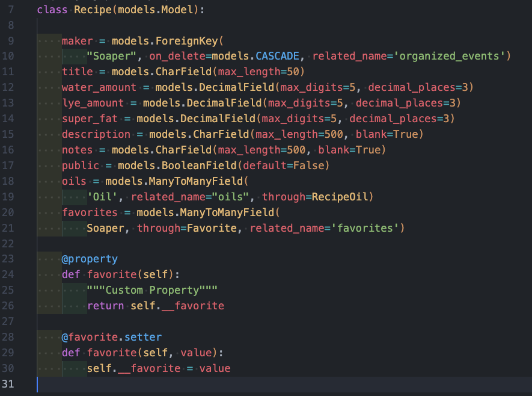Click line number 7 in the gutter
532x396 pixels.
coord(11,10)
